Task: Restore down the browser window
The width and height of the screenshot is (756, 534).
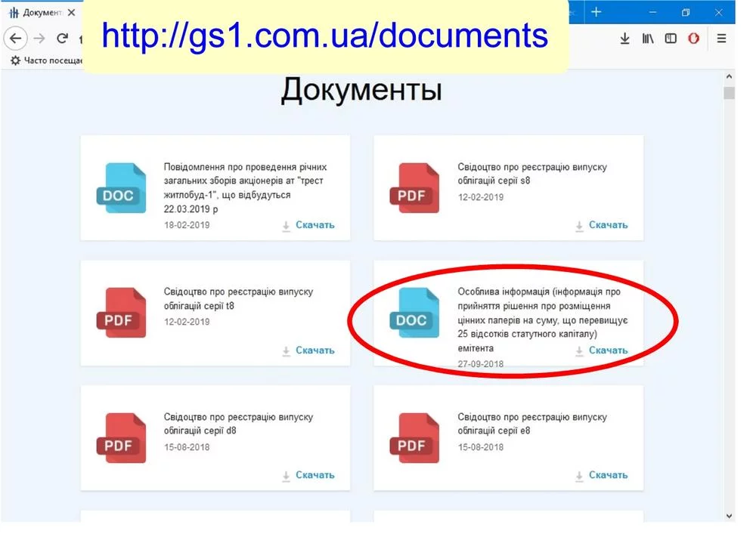Action: 686,12
